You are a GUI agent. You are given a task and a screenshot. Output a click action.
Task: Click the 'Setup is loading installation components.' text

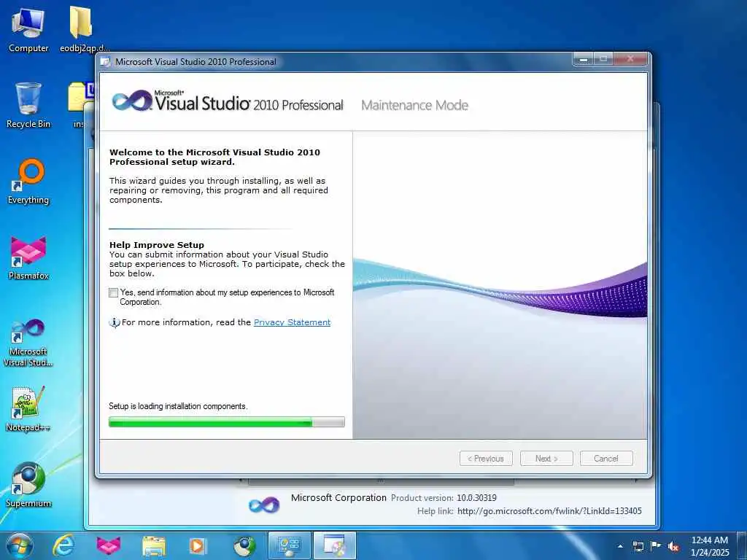pos(178,406)
